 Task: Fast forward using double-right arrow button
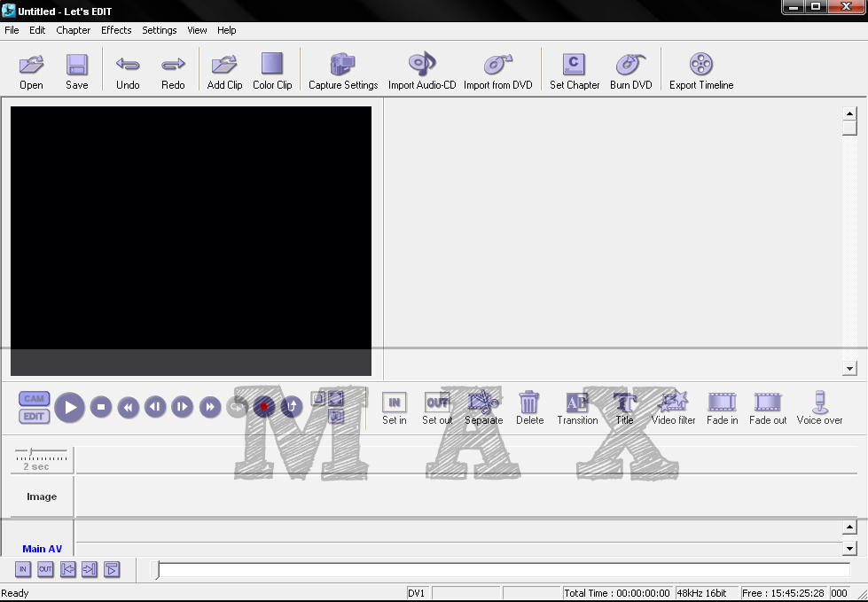pos(210,407)
